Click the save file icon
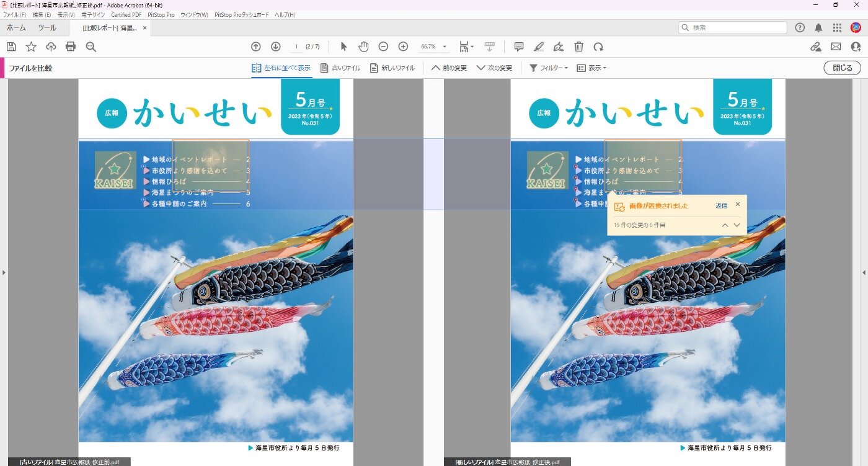 (x=11, y=47)
